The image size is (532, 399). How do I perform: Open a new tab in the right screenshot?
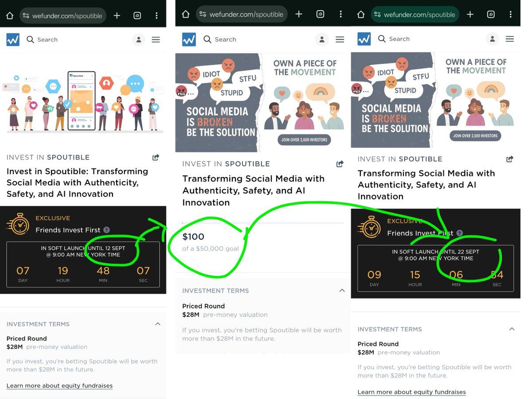pos(470,14)
